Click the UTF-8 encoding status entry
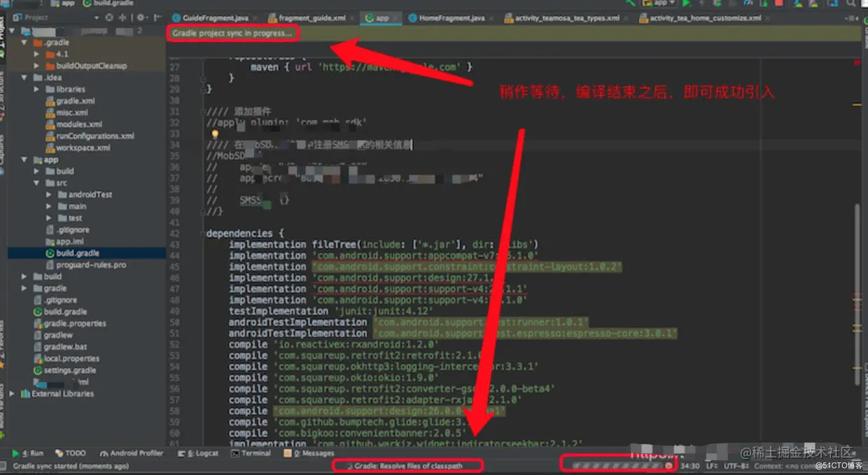This screenshot has height=475, width=868. [737, 465]
